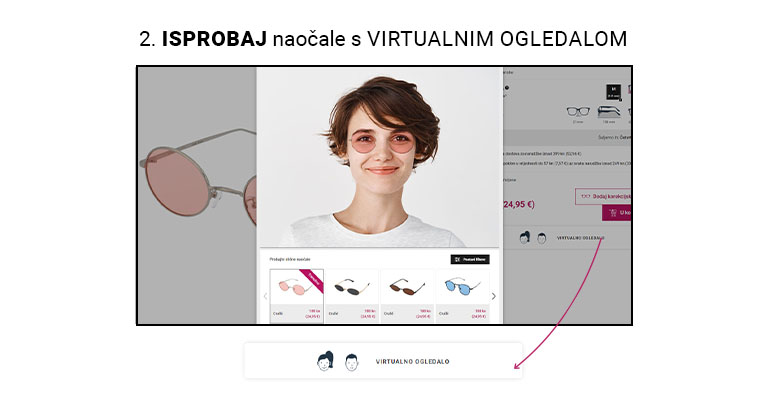Select the blue lens sunglasses thumbnail
Image resolution: width=768 pixels, height=400 pixels.
462,295
